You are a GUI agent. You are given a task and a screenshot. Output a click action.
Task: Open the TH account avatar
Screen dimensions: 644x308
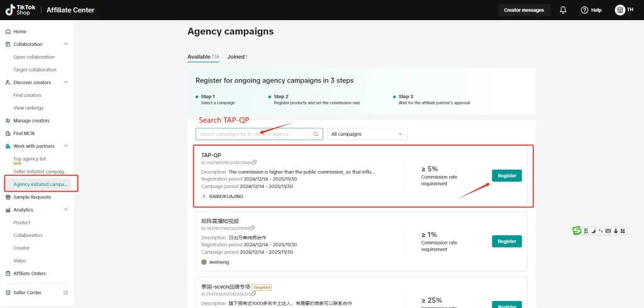[x=619, y=10]
